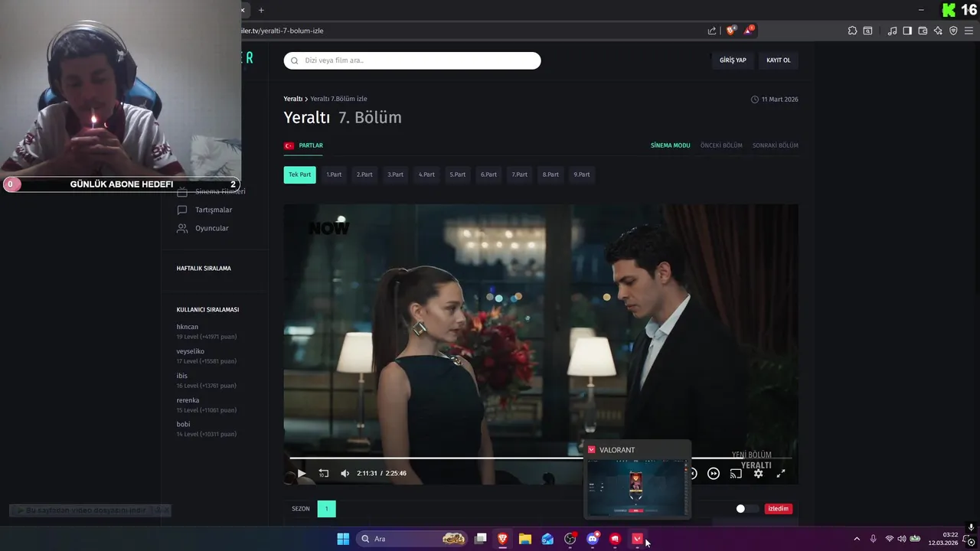The image size is (980, 551).
Task: Open the tab search icon in toolbar
Action: coord(867,31)
